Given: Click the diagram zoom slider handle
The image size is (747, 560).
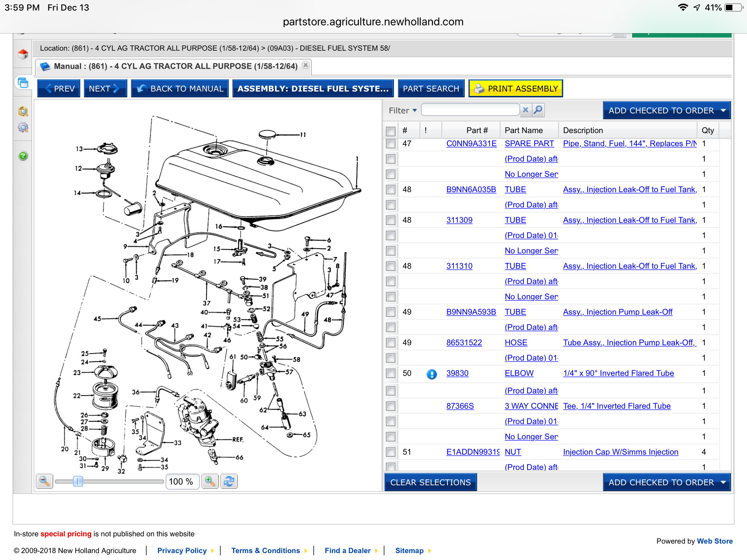Looking at the screenshot, I should point(78,481).
